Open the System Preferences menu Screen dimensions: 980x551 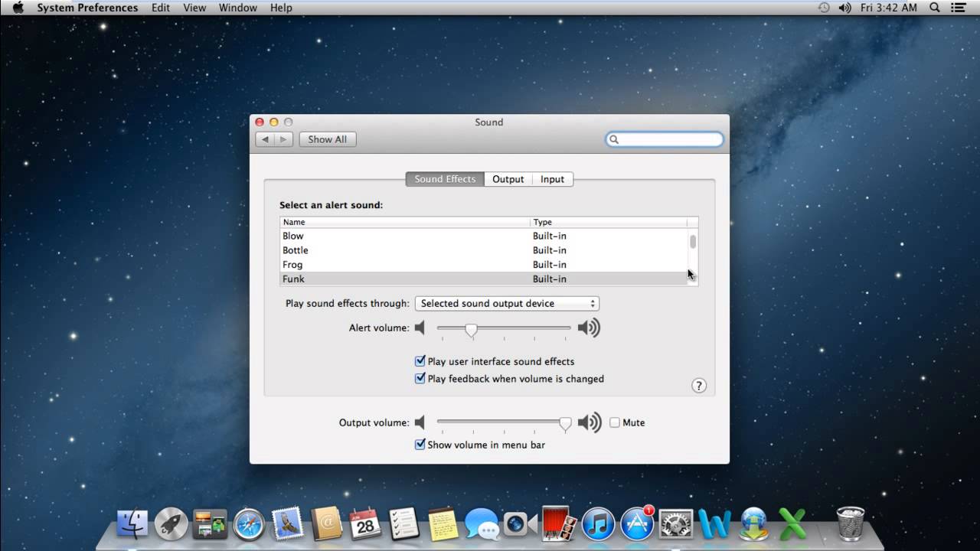[87, 8]
